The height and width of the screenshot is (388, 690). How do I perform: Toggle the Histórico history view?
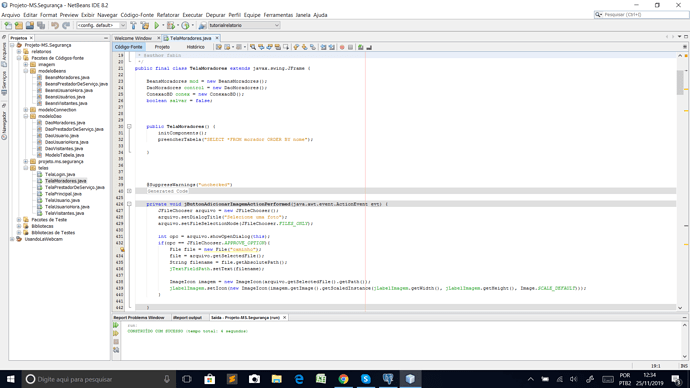195,47
